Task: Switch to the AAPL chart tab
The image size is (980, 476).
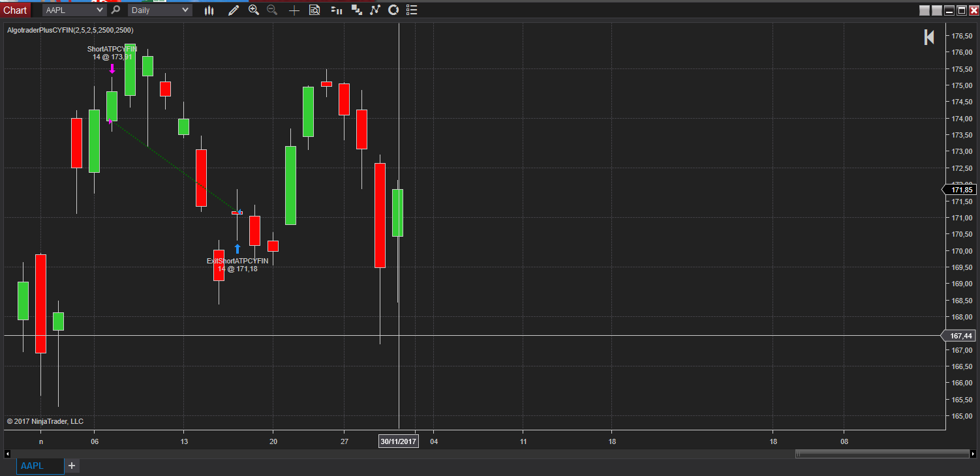Action: pos(40,466)
